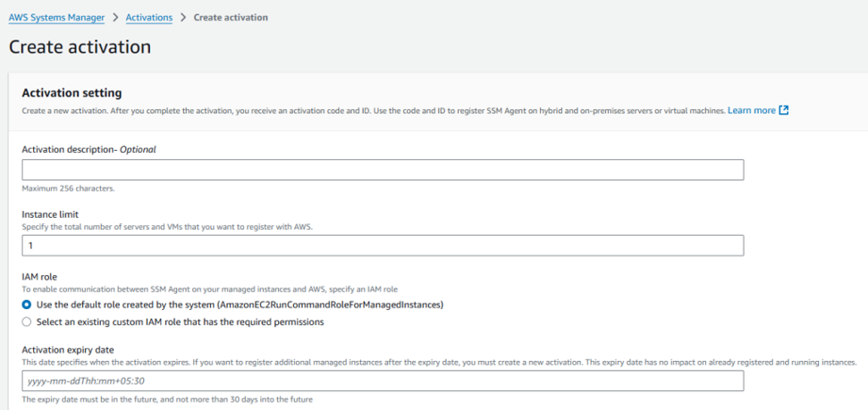868x410 pixels.
Task: Select the default system role radio button
Action: point(26,304)
